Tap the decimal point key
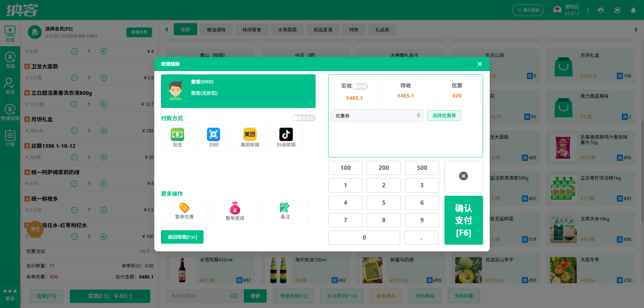The height and width of the screenshot is (308, 644). pos(421,238)
